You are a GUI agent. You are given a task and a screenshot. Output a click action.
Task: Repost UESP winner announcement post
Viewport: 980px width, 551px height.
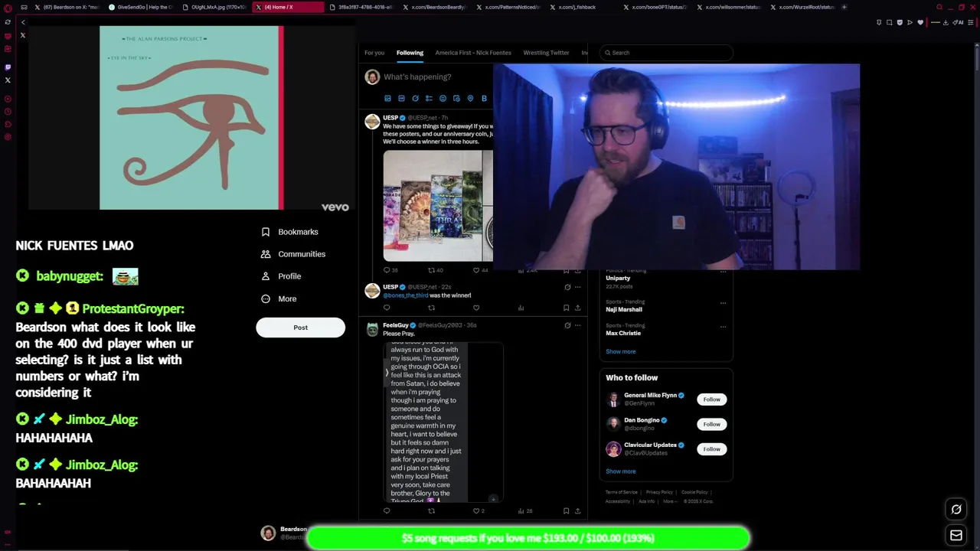click(431, 308)
